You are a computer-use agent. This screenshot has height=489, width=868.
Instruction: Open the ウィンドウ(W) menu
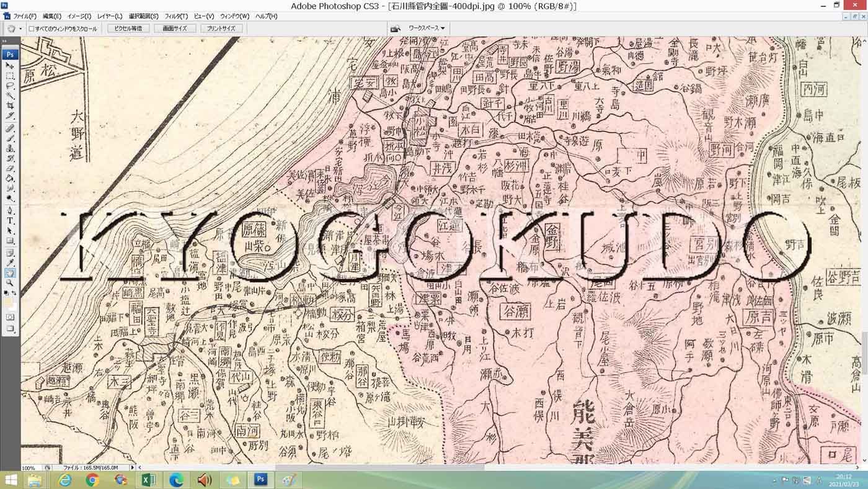tap(234, 16)
